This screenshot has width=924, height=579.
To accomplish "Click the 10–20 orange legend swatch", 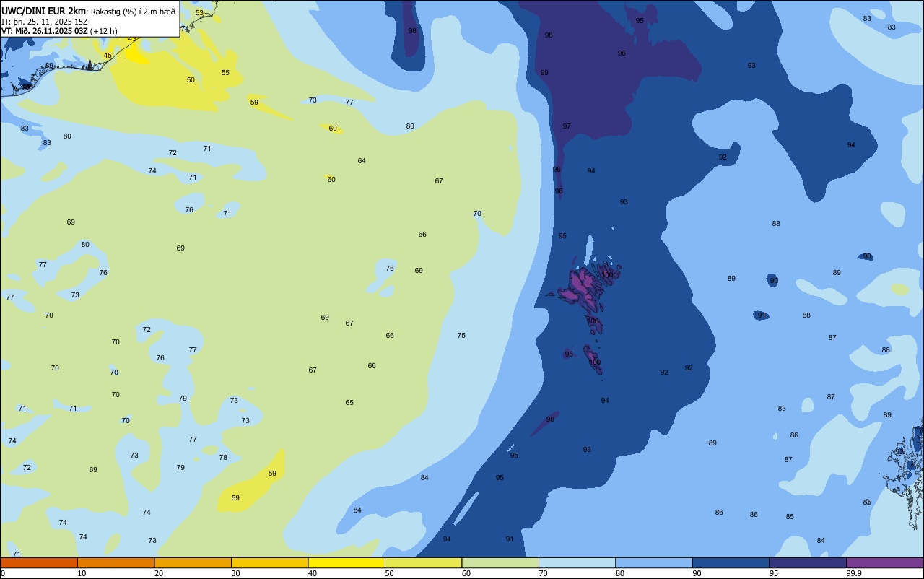I will pyautogui.click(x=115, y=562).
